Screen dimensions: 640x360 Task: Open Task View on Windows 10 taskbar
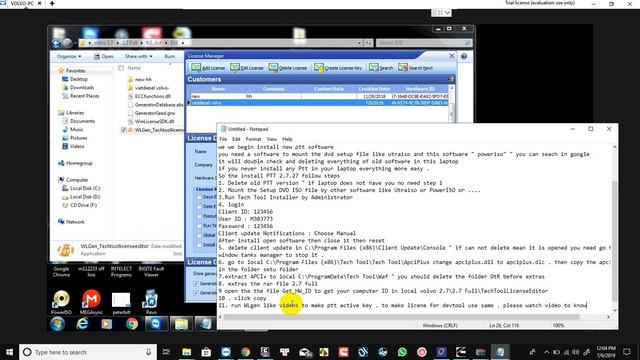coord(166,352)
